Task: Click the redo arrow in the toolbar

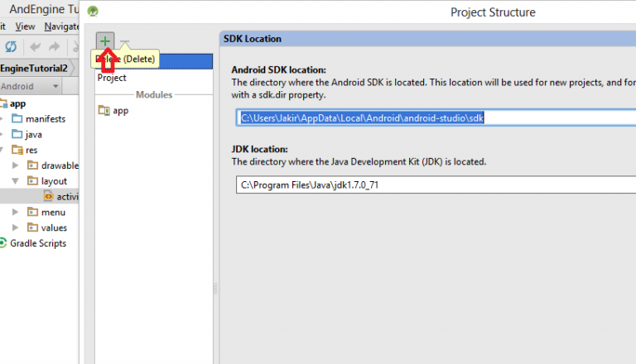Action: pyautogui.click(x=54, y=47)
